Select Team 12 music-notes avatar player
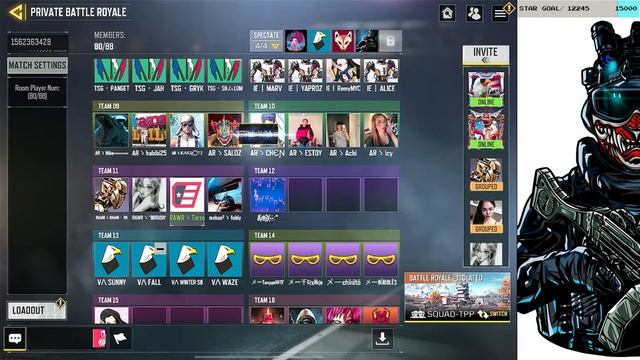Viewport: 640px width, 360px height. coord(267,195)
